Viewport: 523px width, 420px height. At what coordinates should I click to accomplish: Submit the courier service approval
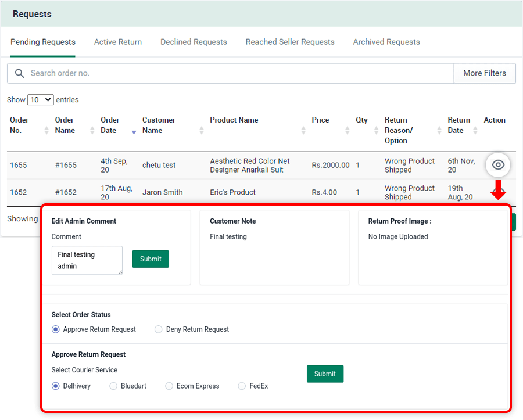(x=325, y=374)
